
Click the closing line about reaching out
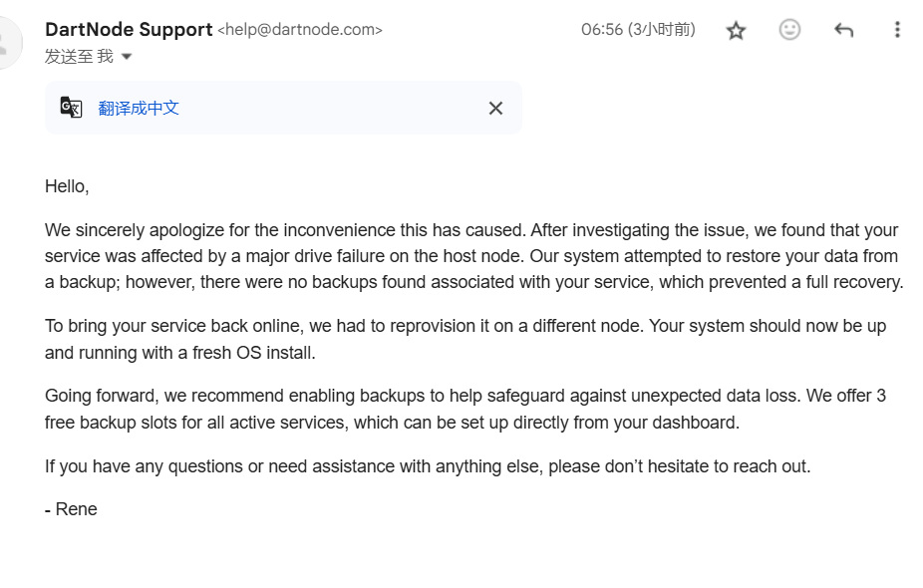pyautogui.click(x=428, y=466)
